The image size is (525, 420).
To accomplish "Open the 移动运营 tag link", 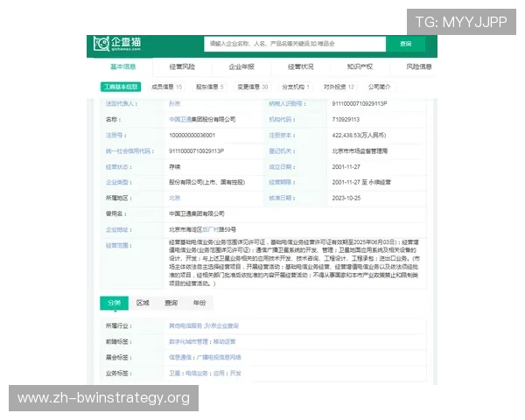I will pyautogui.click(x=224, y=341).
